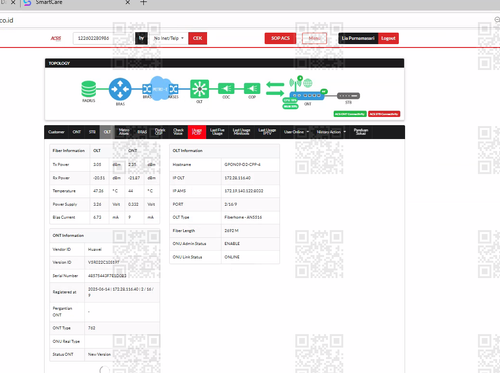Click the SmartCare tab favicon
The height and width of the screenshot is (373, 500).
click(x=28, y=3)
